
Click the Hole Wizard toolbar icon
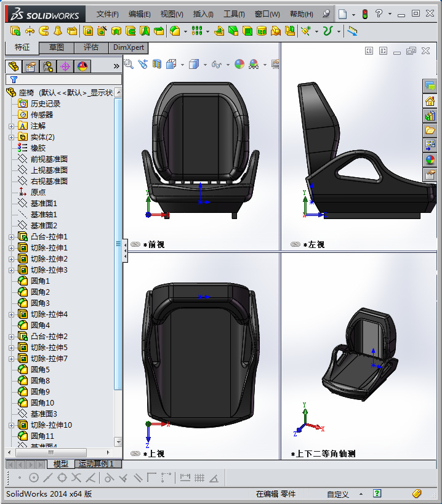(x=102, y=31)
